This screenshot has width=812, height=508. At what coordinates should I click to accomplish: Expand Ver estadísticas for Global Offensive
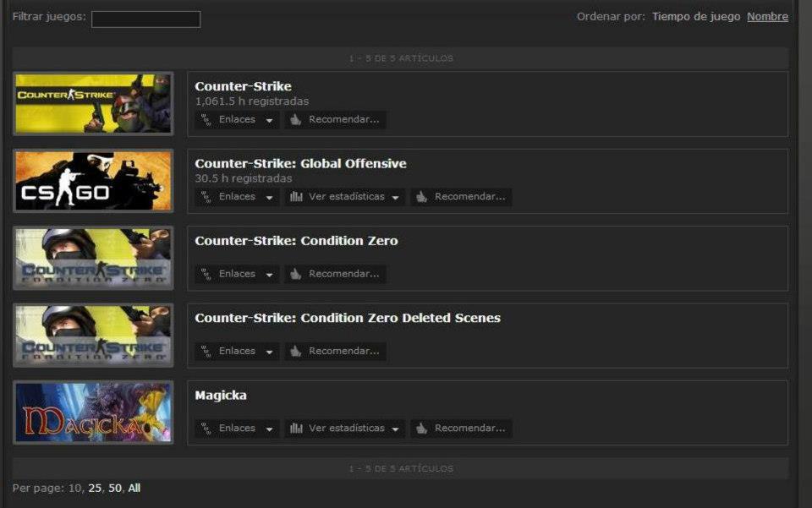coord(345,197)
